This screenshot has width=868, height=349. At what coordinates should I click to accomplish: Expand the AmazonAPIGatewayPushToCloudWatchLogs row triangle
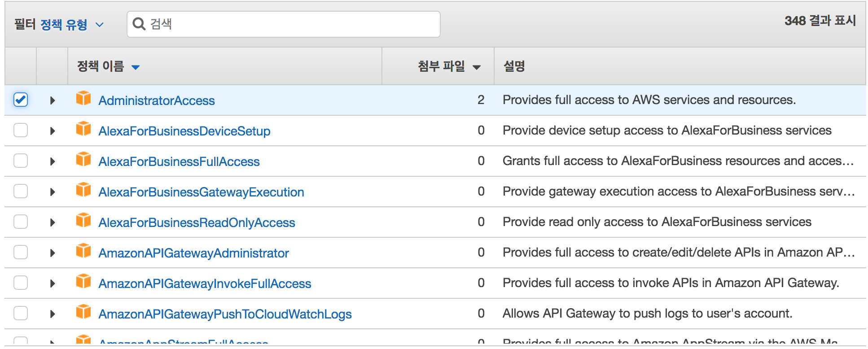(x=53, y=314)
